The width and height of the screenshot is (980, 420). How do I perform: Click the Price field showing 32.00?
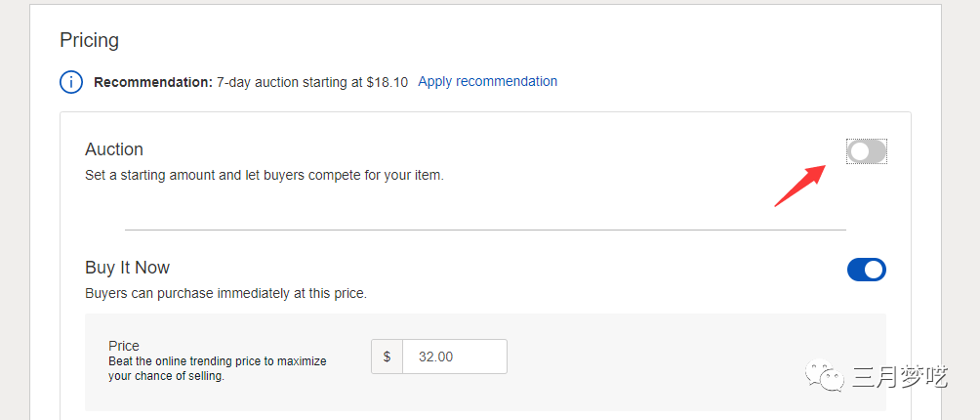(x=454, y=357)
